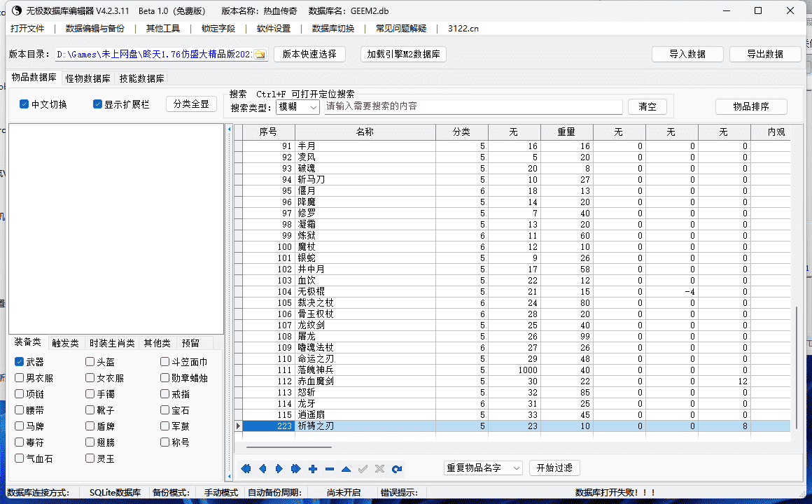Screen dimensions: 812x504
Task: Click the version directory path field
Action: (154, 55)
